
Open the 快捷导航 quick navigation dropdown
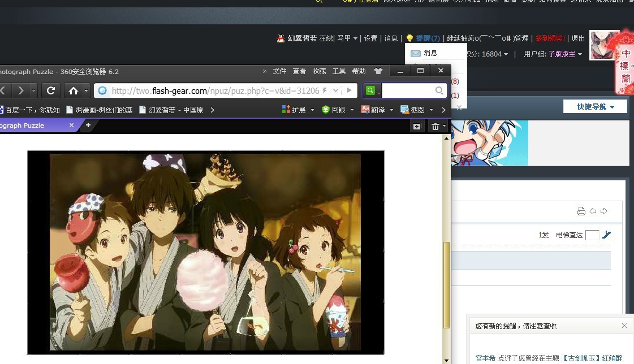[596, 106]
